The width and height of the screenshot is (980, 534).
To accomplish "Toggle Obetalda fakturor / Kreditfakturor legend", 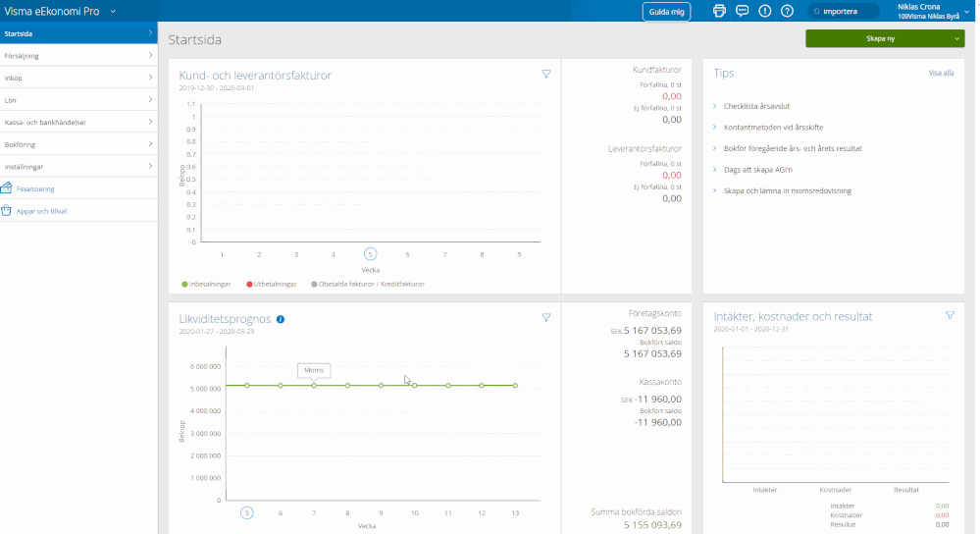I will pyautogui.click(x=368, y=284).
